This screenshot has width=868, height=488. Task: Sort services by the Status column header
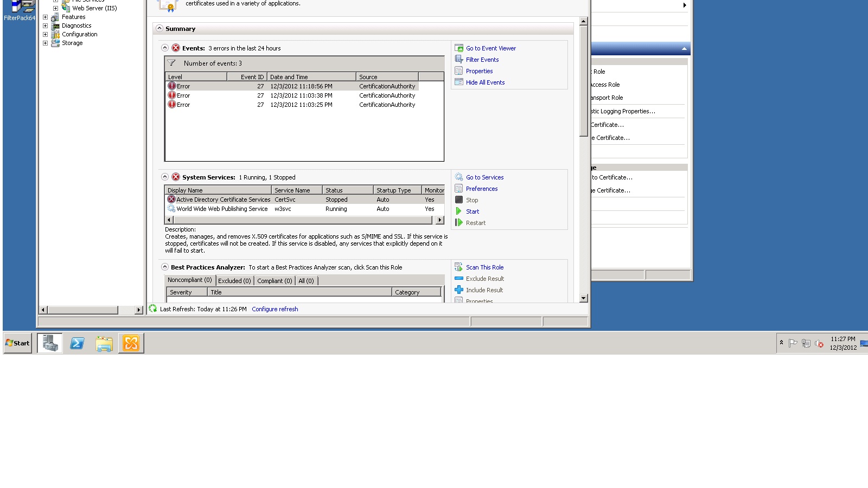pos(348,190)
